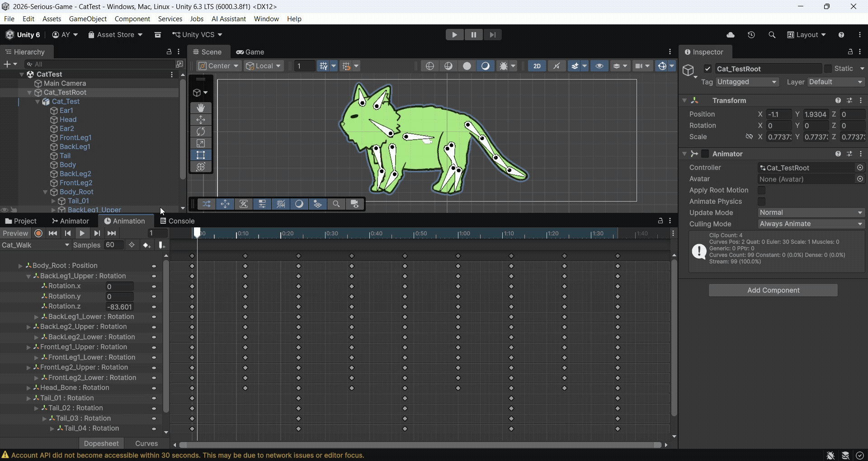Screen dimensions: 868x461
Task: Select the Move tool in Scene
Action: point(201,120)
